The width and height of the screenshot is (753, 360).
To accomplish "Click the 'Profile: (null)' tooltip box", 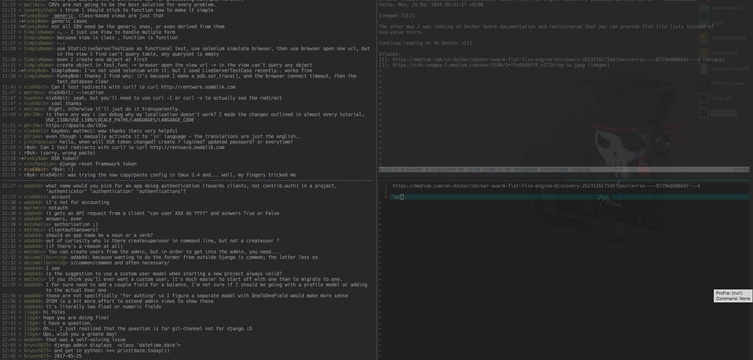I will click(x=732, y=296).
